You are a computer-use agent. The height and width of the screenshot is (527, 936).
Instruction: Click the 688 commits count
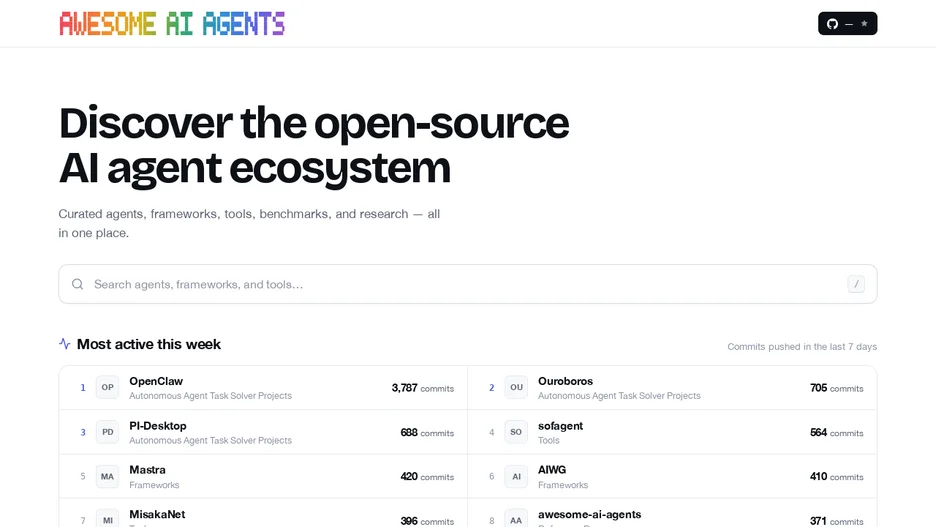tap(427, 433)
